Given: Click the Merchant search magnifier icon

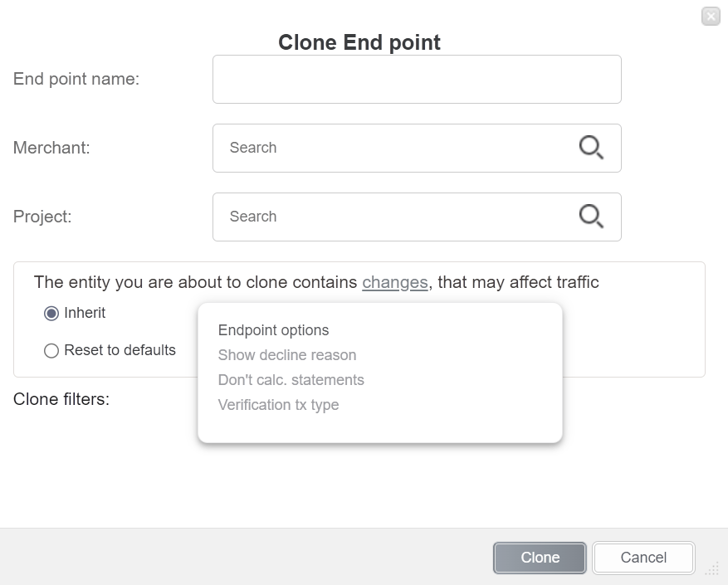Looking at the screenshot, I should tap(590, 148).
